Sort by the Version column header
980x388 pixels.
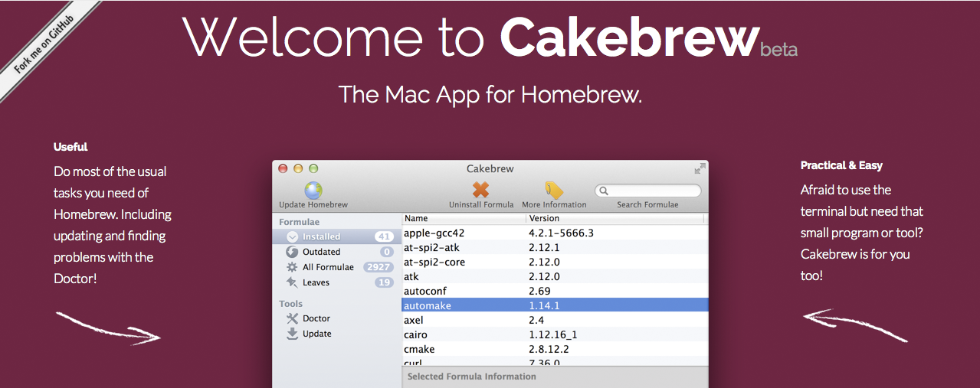[615, 219]
